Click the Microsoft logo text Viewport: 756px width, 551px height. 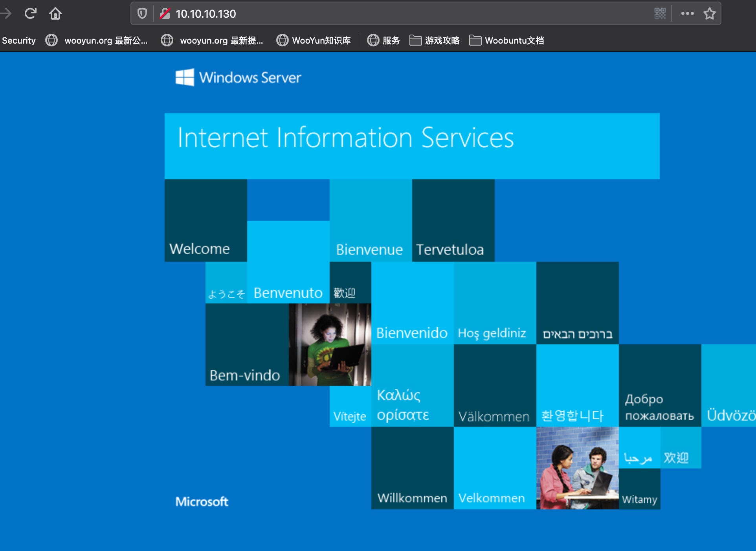pyautogui.click(x=202, y=501)
